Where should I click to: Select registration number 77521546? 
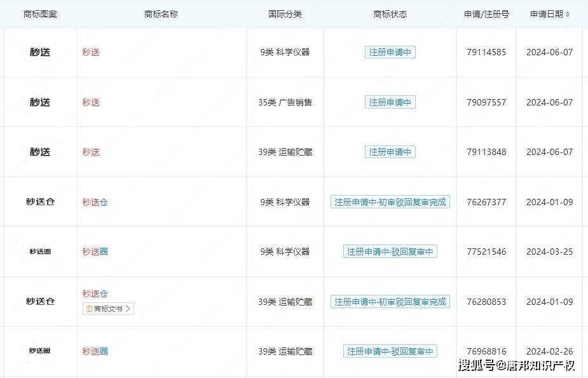click(x=486, y=252)
